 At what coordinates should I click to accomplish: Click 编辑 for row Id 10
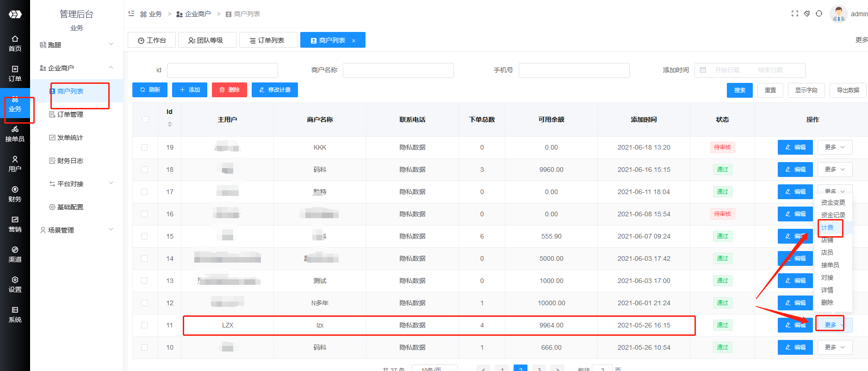795,347
